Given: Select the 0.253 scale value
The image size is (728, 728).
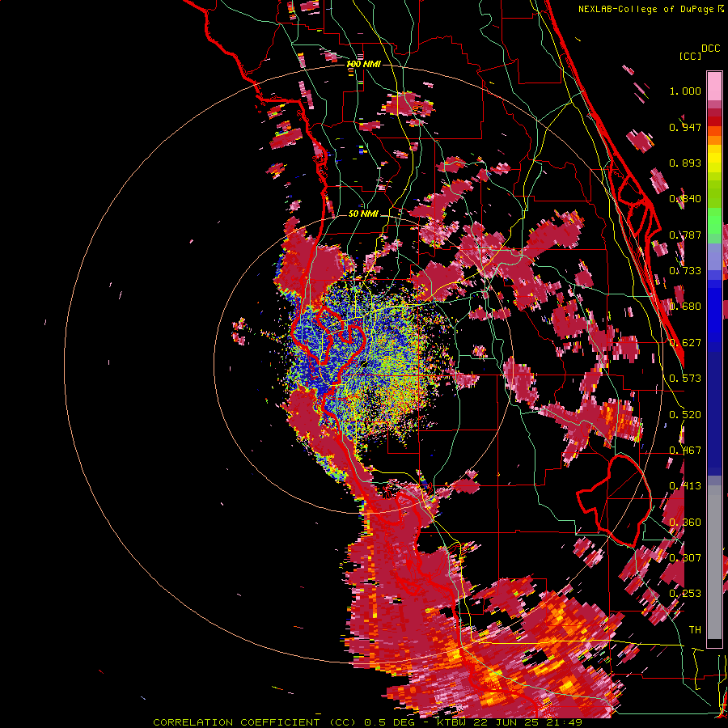Looking at the screenshot, I should pos(685,594).
